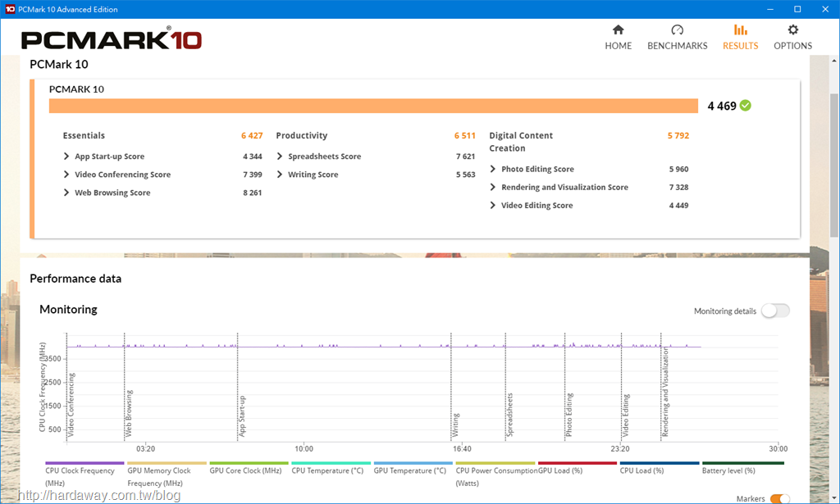Click the Essentials score 6 427
Screen dimensions: 840x504
(x=252, y=135)
